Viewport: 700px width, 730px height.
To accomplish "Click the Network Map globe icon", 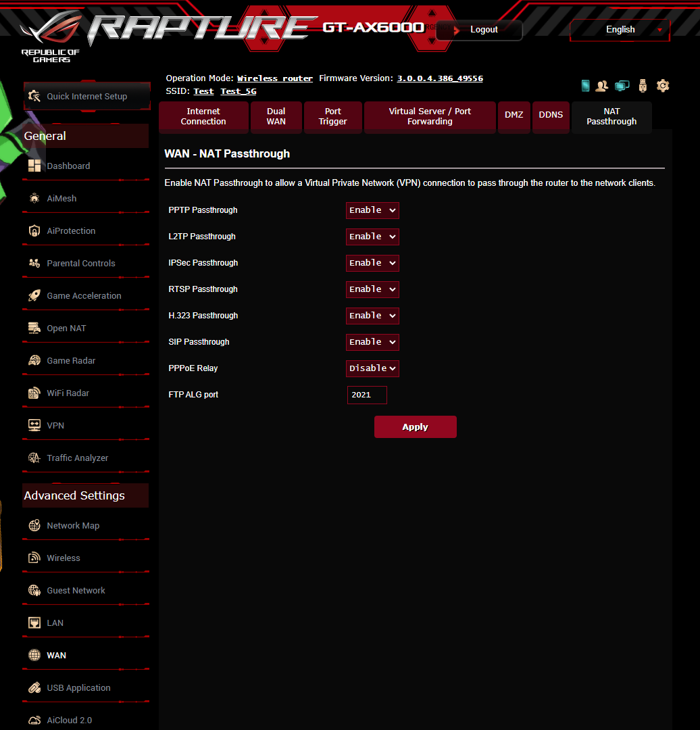I will pyautogui.click(x=34, y=526).
